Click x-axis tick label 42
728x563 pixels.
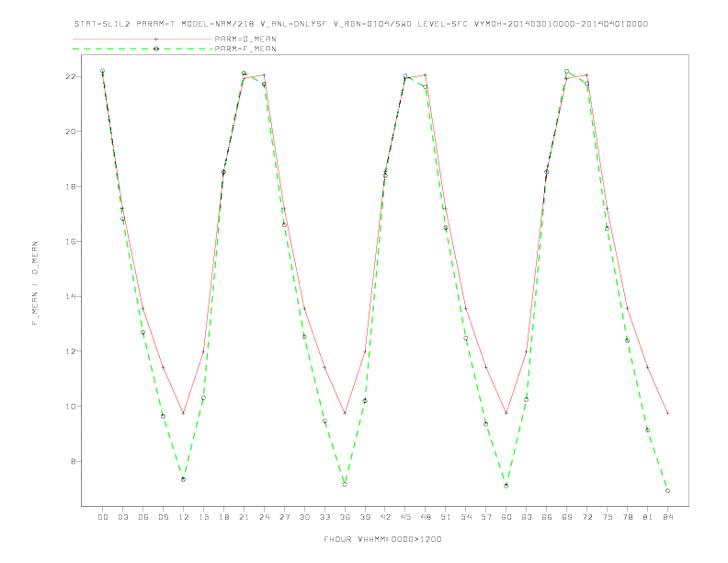click(385, 517)
